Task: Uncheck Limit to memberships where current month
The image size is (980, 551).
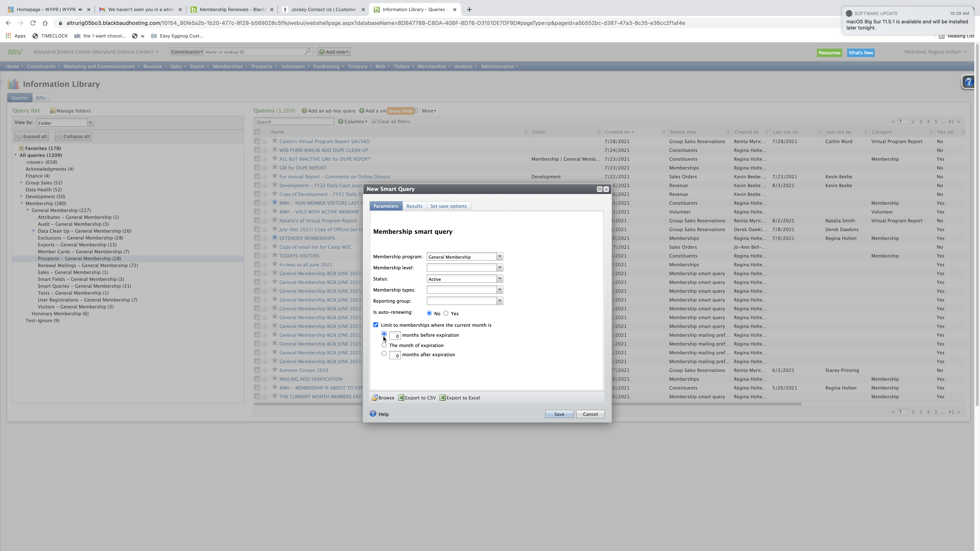Action: [x=376, y=325]
